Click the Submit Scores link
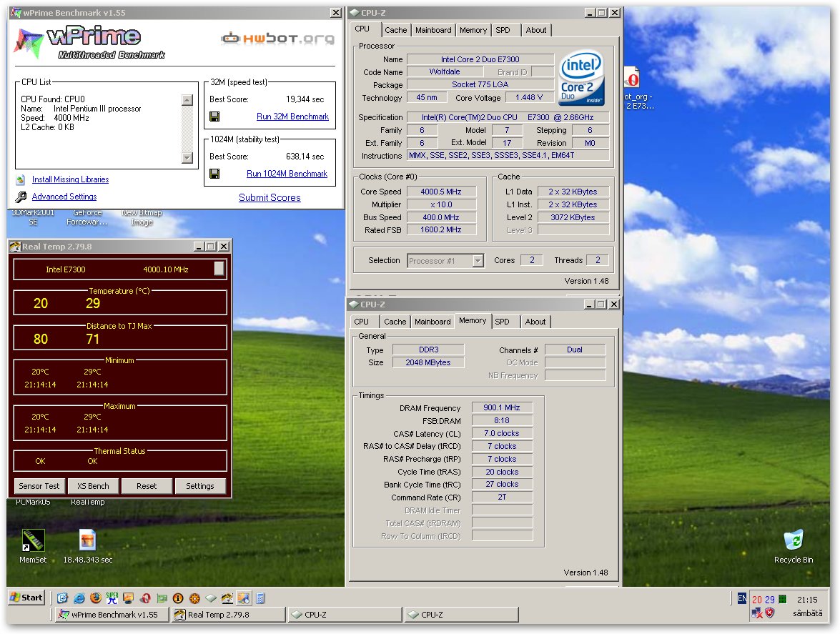 270,197
